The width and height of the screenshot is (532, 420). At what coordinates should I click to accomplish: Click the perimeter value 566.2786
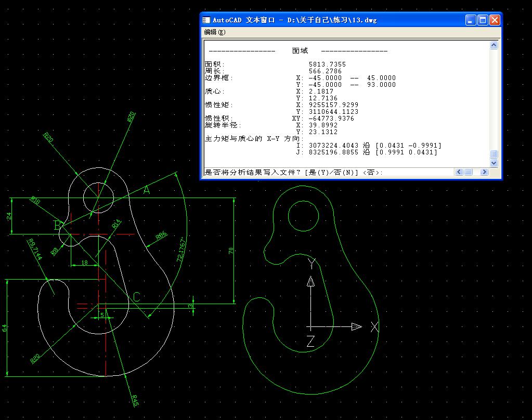pyautogui.click(x=325, y=71)
